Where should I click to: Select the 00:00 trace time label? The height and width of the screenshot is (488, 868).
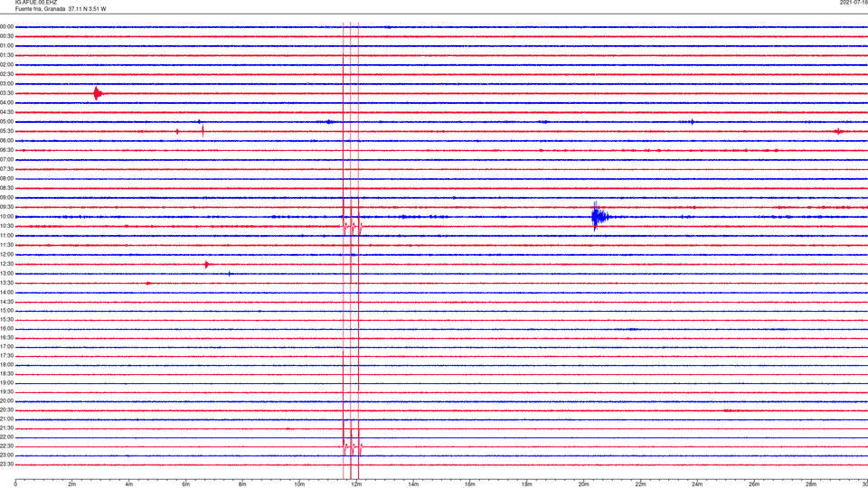pyautogui.click(x=7, y=26)
